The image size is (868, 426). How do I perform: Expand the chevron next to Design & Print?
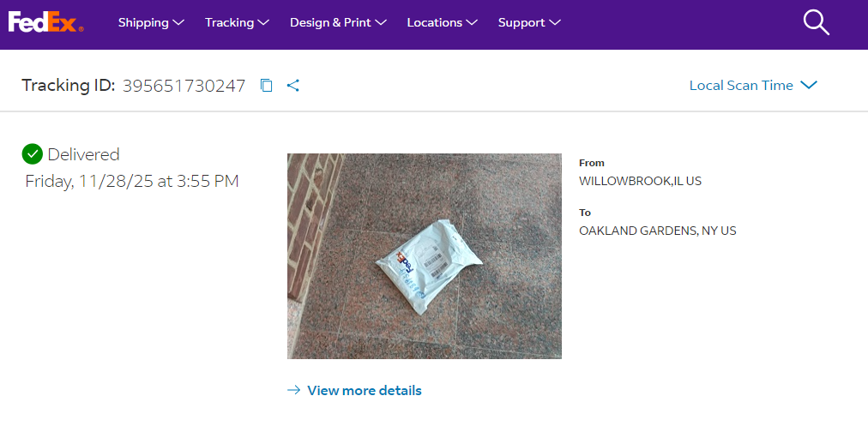(x=381, y=22)
